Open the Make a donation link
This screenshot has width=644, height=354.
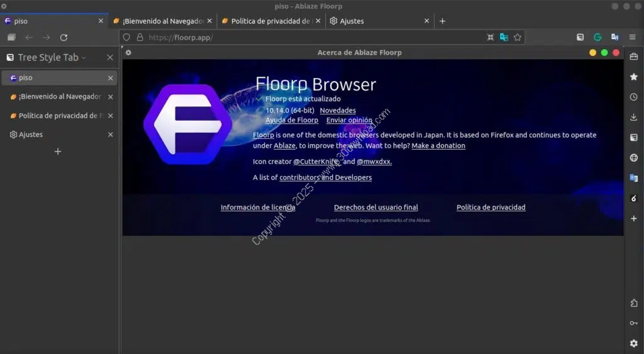pyautogui.click(x=438, y=146)
